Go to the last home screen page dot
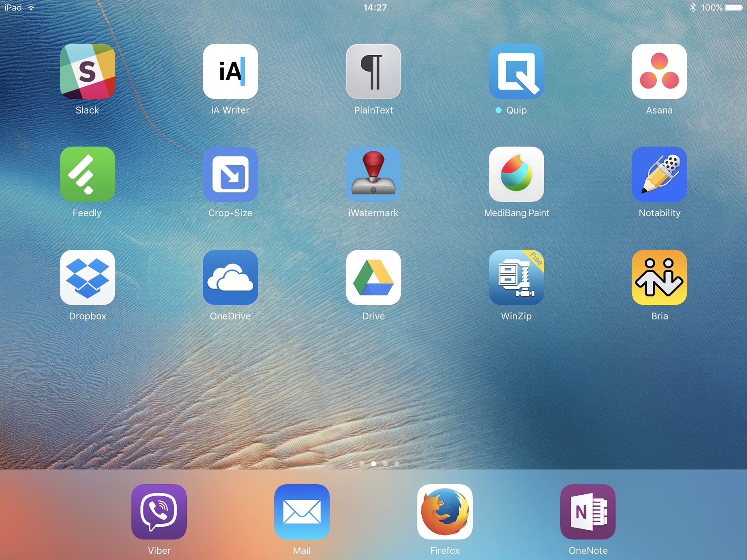The height and width of the screenshot is (560, 747). [x=397, y=464]
